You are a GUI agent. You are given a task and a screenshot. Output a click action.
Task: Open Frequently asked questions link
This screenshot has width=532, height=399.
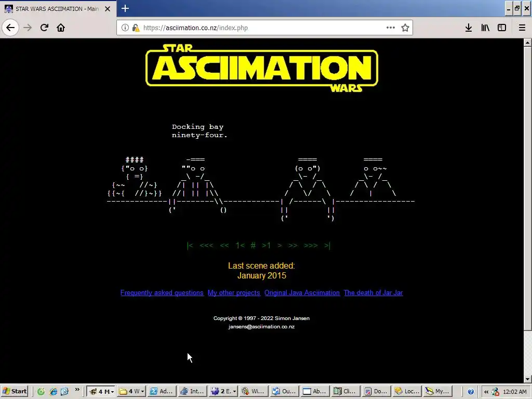pos(162,293)
